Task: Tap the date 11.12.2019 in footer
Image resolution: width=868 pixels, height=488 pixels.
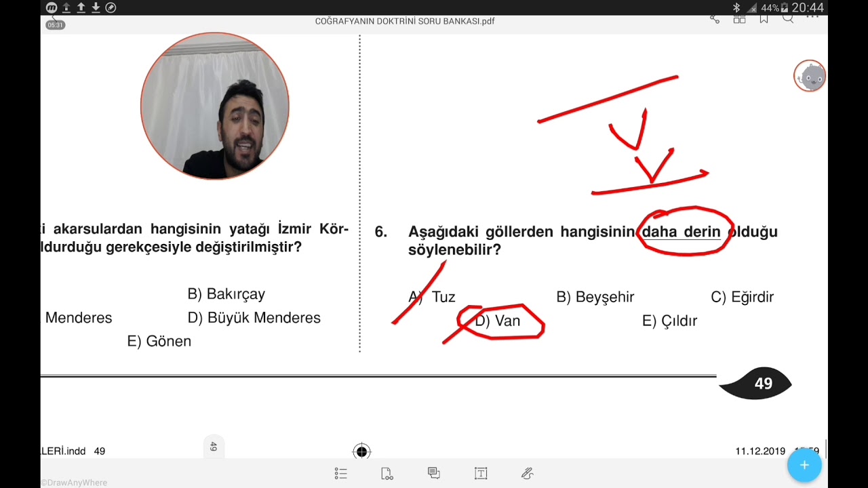Action: click(760, 451)
